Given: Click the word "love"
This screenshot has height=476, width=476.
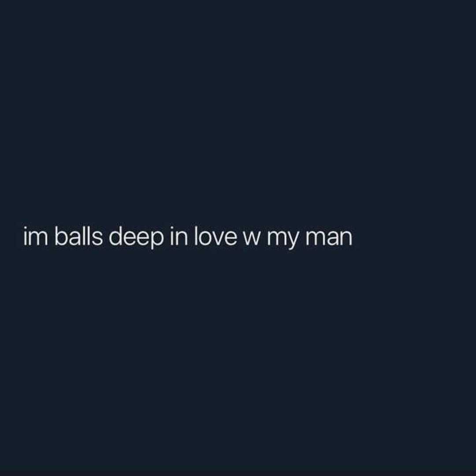Looking at the screenshot, I should [216, 236].
